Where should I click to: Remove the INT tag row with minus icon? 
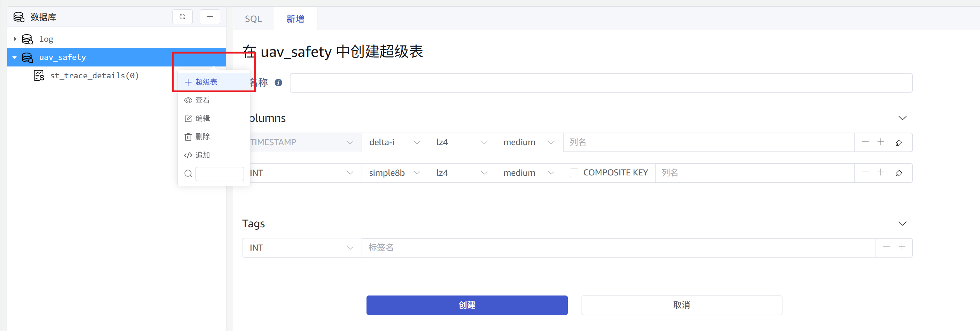(886, 247)
